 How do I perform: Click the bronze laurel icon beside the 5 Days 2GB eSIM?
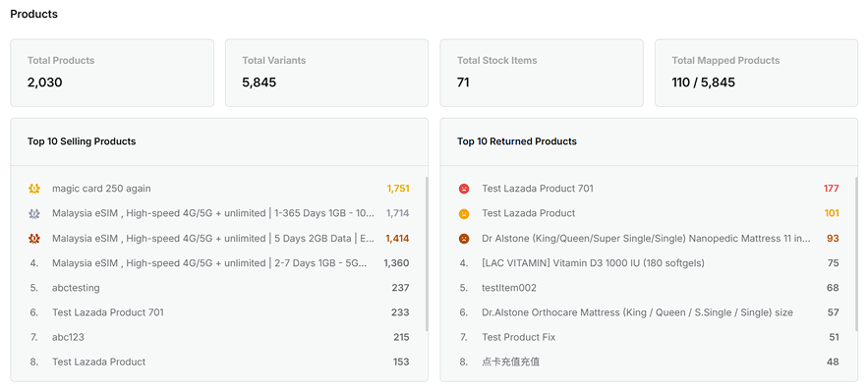[34, 239]
